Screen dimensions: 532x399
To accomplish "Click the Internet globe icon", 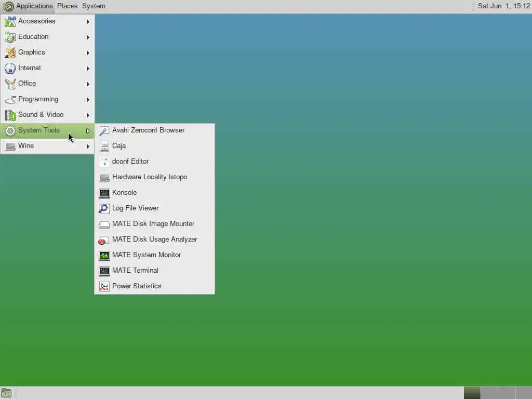I will tap(10, 68).
